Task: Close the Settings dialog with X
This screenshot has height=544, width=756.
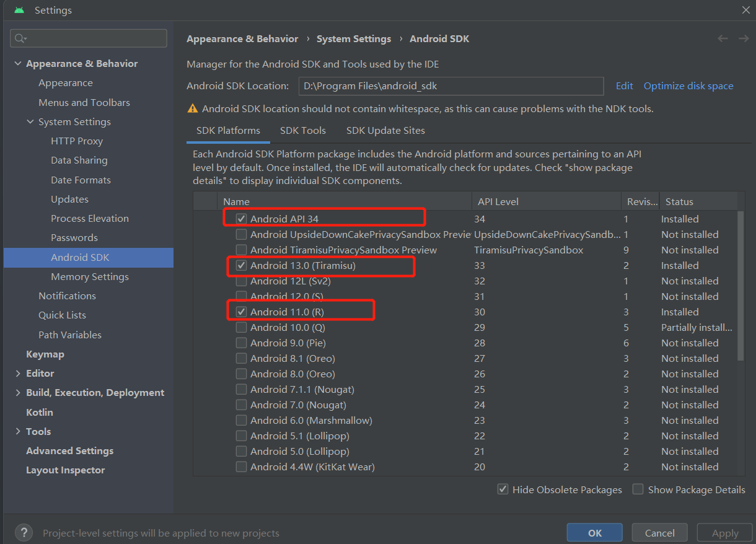Action: (x=746, y=10)
